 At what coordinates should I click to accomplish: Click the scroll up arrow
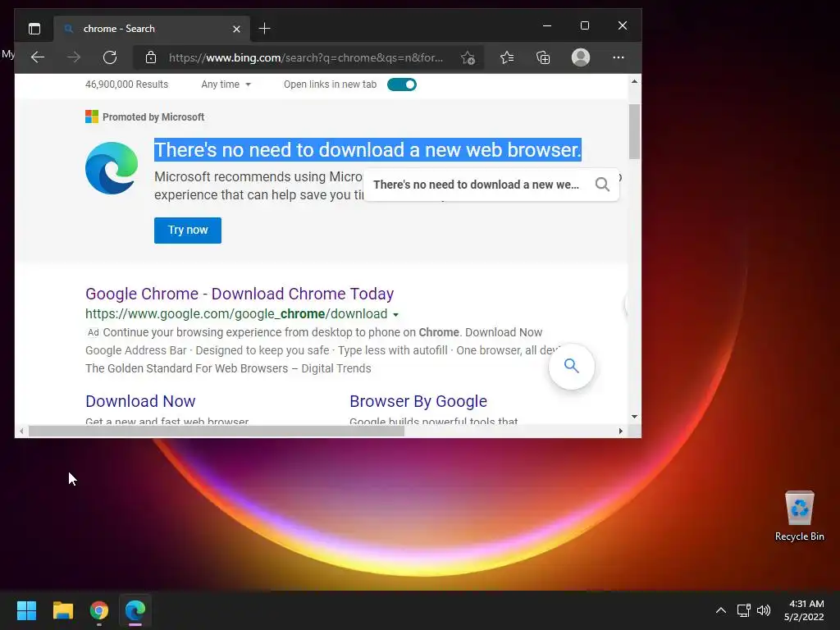[x=634, y=81]
